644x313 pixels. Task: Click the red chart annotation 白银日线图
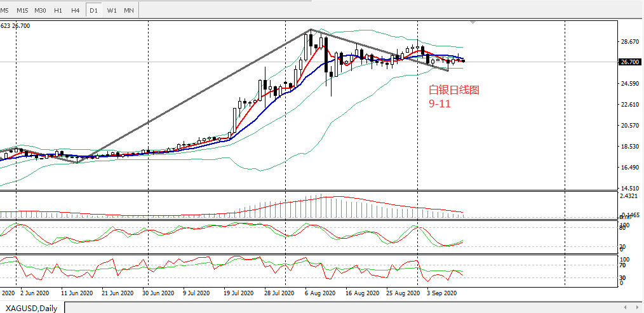tap(454, 90)
